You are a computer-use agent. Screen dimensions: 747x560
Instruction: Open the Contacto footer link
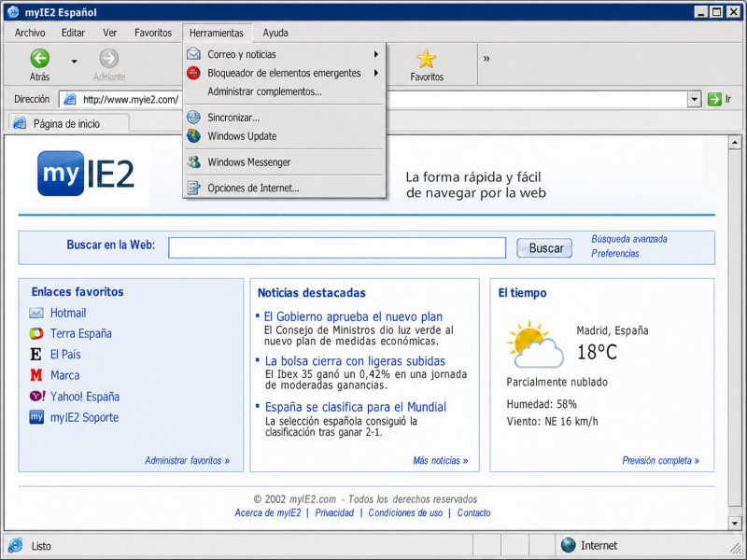[473, 512]
